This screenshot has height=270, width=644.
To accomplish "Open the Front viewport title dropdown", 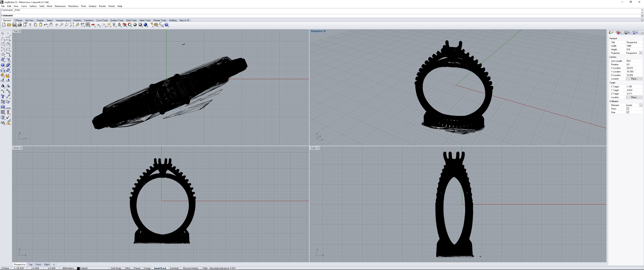I will pos(21,148).
